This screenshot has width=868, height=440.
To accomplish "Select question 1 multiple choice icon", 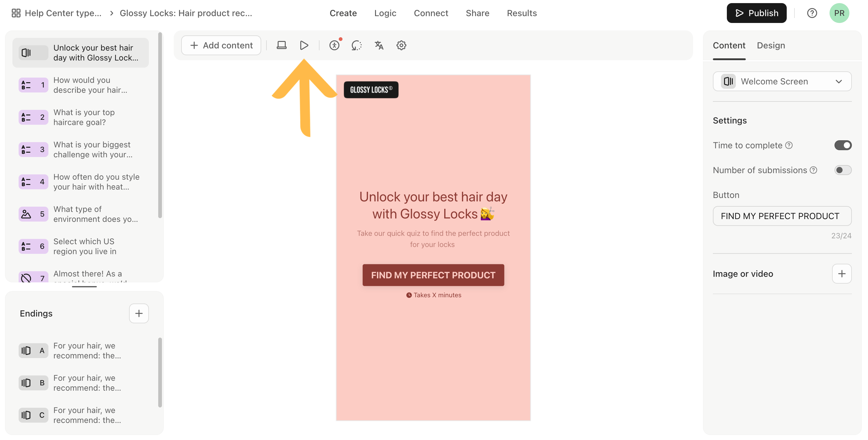I will (34, 85).
